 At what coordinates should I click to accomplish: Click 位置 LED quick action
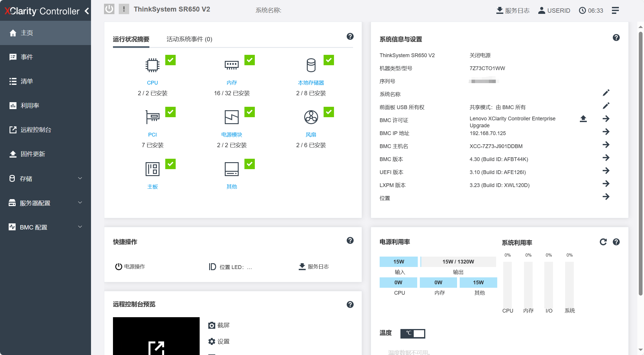231,267
